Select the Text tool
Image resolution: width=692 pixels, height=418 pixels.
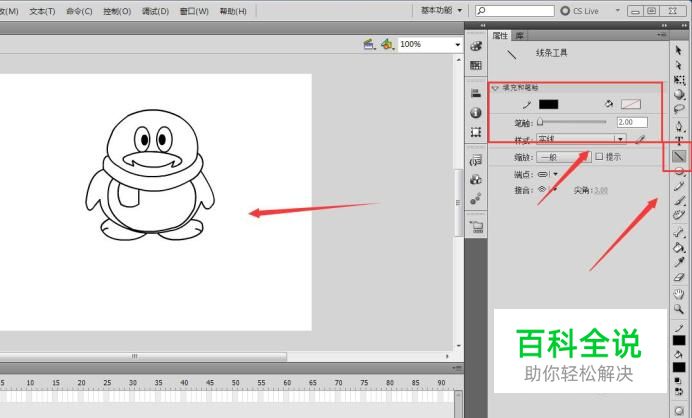(679, 141)
